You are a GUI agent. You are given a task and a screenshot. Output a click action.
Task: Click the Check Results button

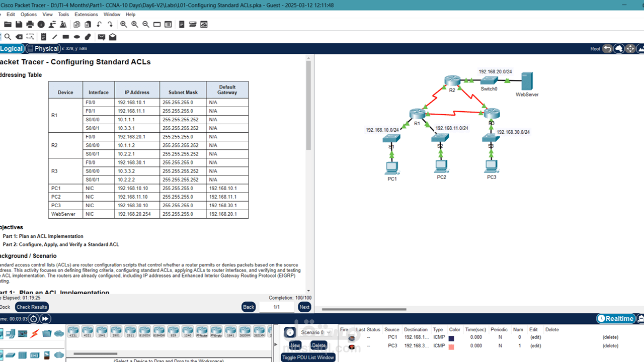point(32,307)
